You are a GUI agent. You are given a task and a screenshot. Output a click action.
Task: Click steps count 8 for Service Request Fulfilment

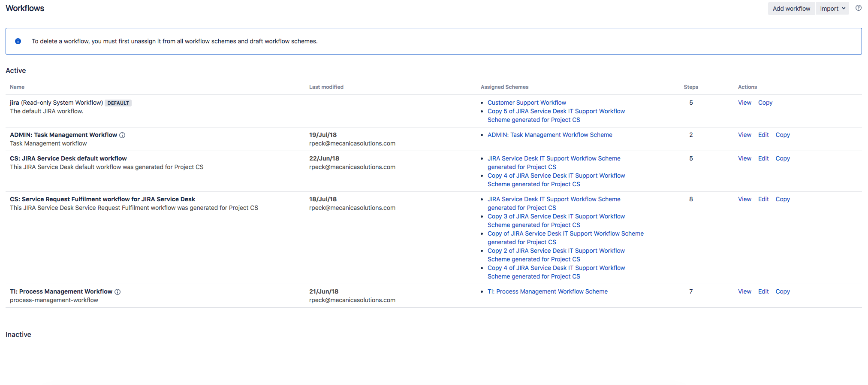point(691,199)
